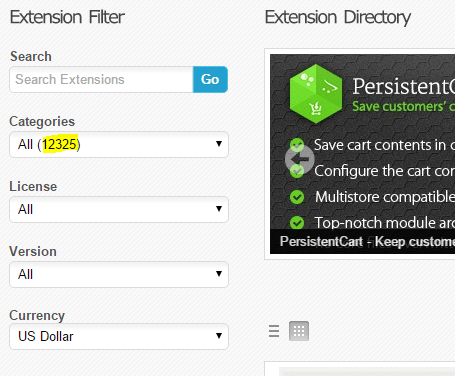Click the green check beside Top-notch module

tap(297, 222)
